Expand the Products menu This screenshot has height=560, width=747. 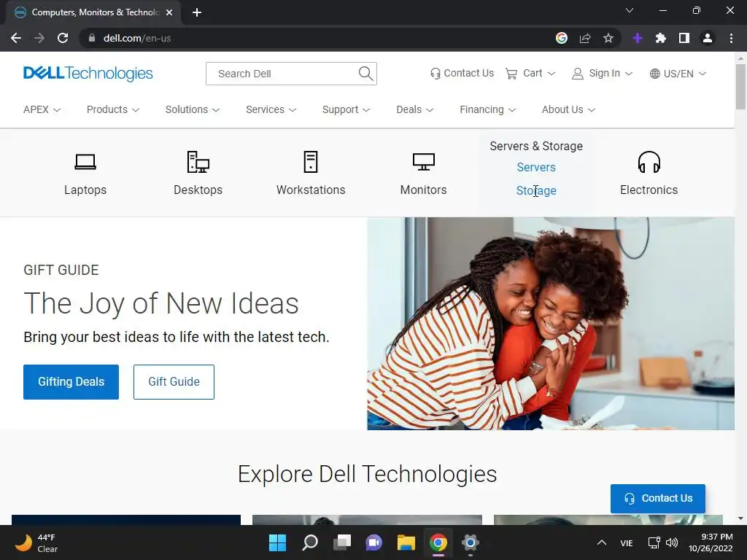tap(113, 109)
